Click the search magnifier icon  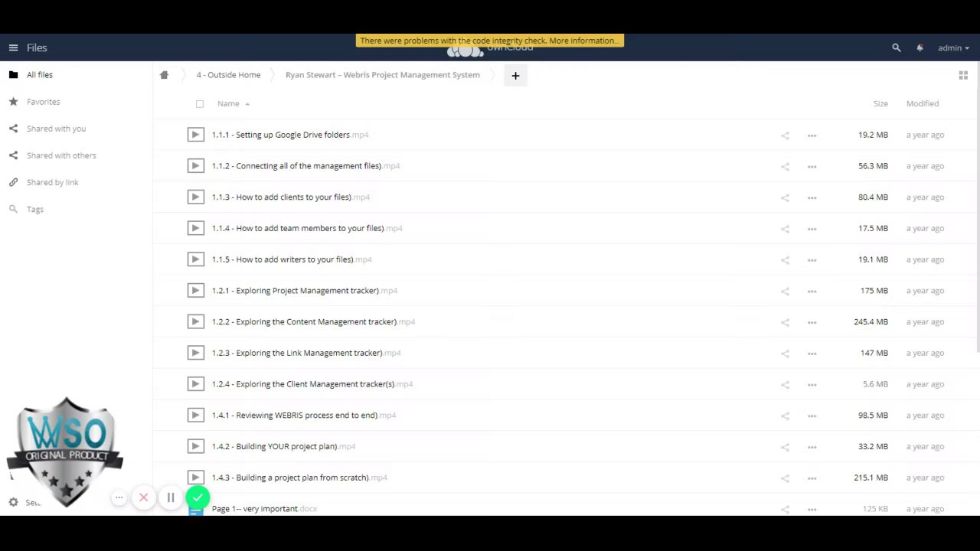tap(897, 47)
